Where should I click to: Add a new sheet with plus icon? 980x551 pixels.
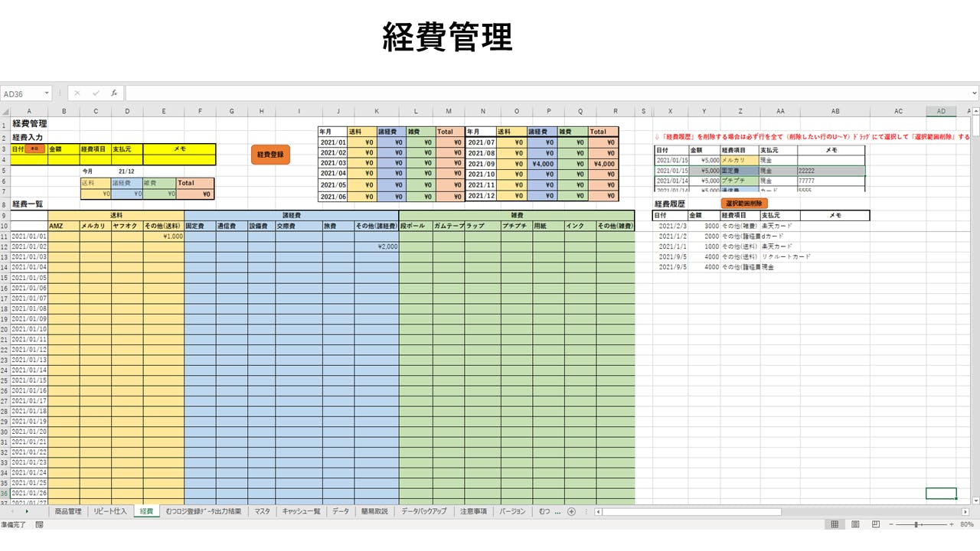point(571,511)
